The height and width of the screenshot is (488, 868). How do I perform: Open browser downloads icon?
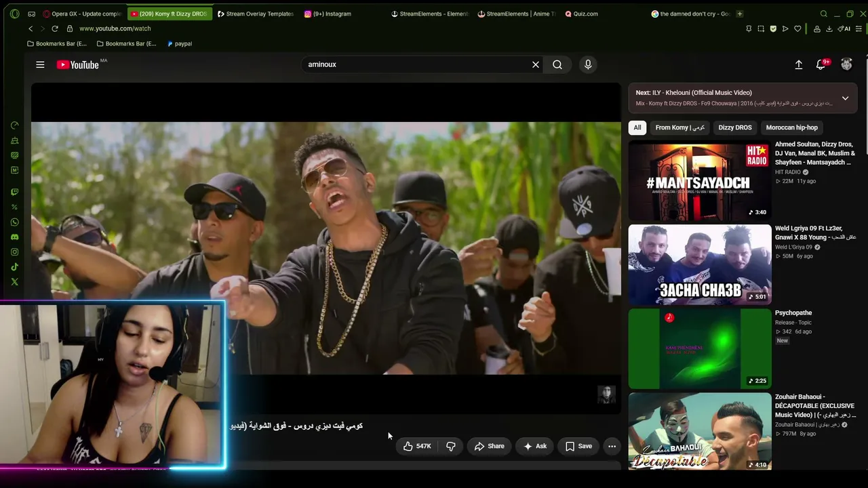pyautogui.click(x=829, y=28)
